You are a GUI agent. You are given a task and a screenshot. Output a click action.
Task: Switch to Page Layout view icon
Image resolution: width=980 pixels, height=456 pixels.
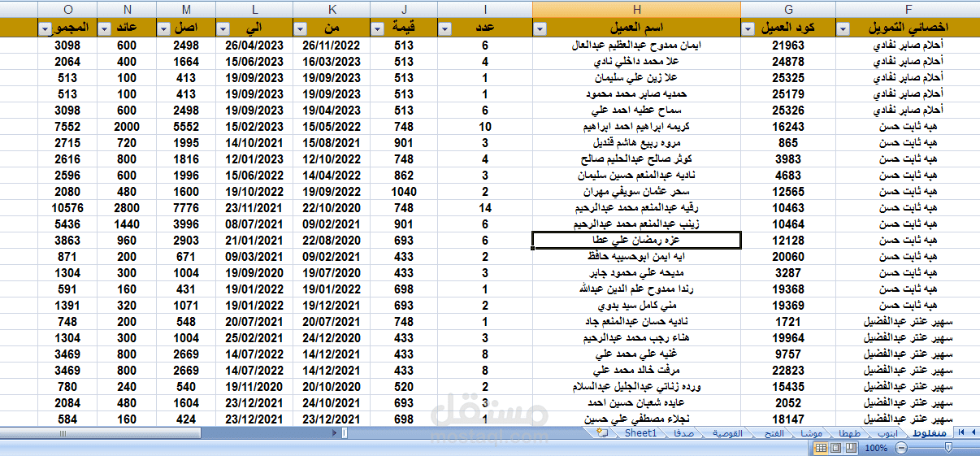pyautogui.click(x=835, y=448)
